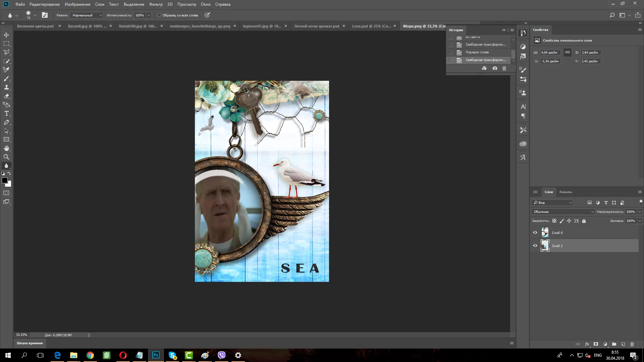Open the Фильтр menu

(x=156, y=4)
